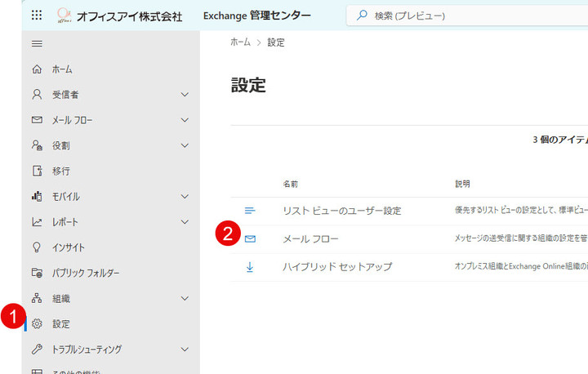Click the インサイト lightbulb icon
This screenshot has width=588, height=374.
coord(37,247)
